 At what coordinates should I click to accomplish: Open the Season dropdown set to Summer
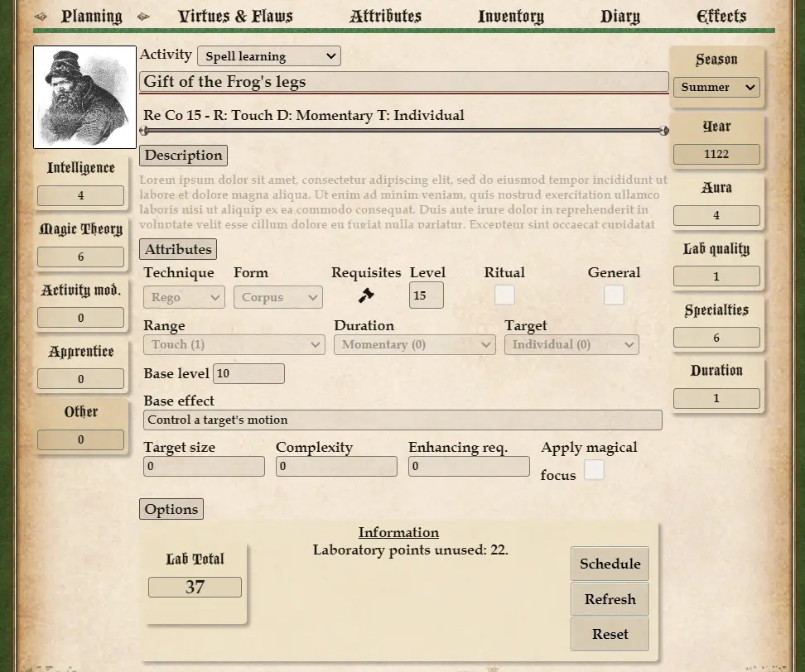(x=716, y=87)
